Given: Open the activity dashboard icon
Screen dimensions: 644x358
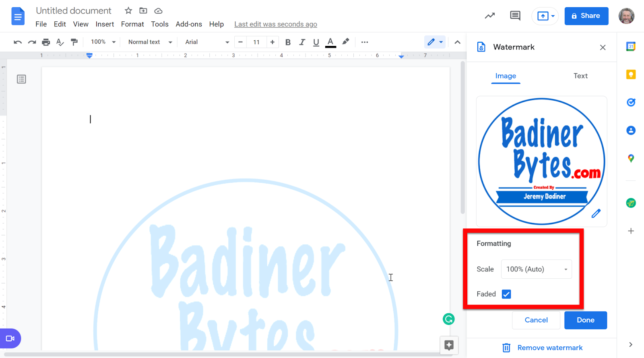Looking at the screenshot, I should [490, 16].
